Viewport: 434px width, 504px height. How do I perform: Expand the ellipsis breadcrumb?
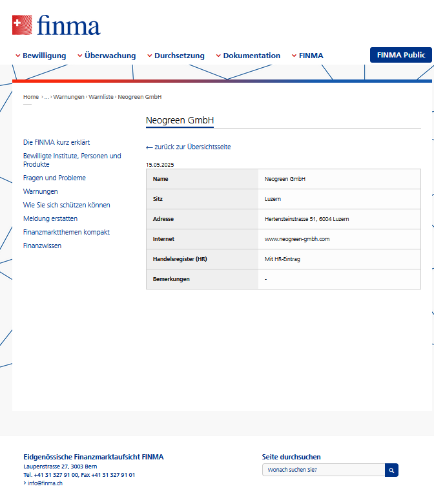click(x=46, y=97)
